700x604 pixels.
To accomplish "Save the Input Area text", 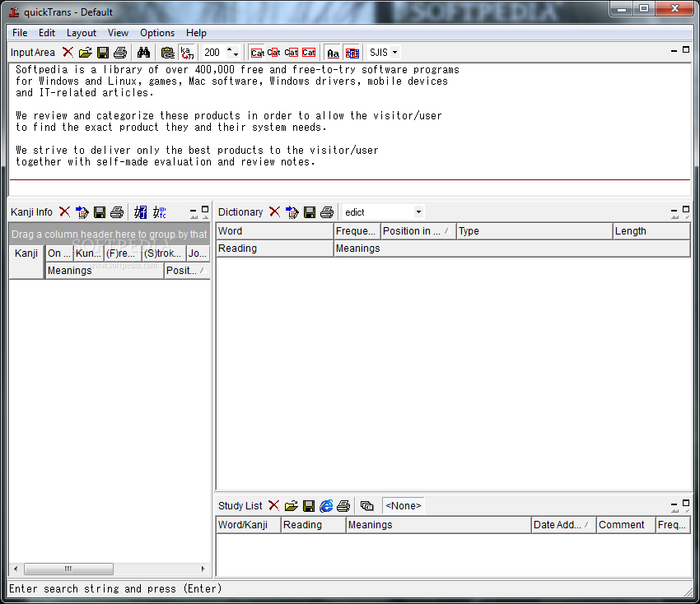I will [x=103, y=52].
